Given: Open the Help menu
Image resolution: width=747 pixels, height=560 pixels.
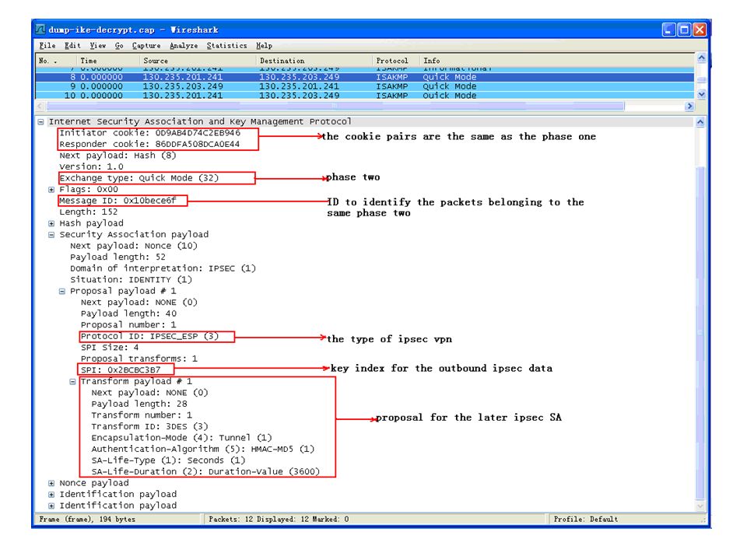Looking at the screenshot, I should 264,46.
